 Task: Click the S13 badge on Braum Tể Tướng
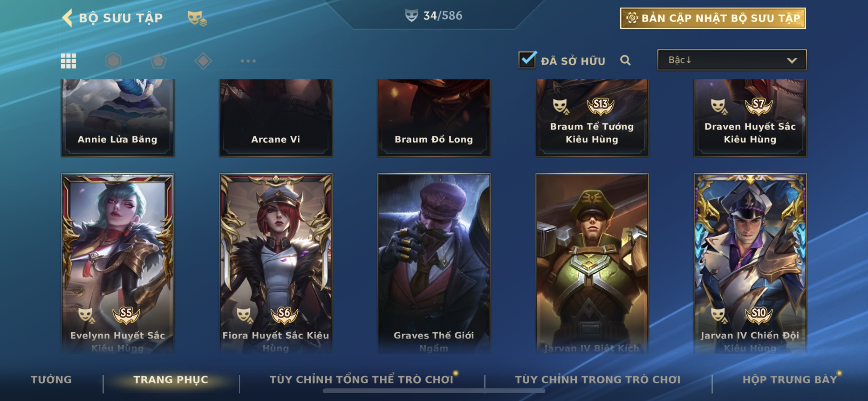[x=600, y=106]
